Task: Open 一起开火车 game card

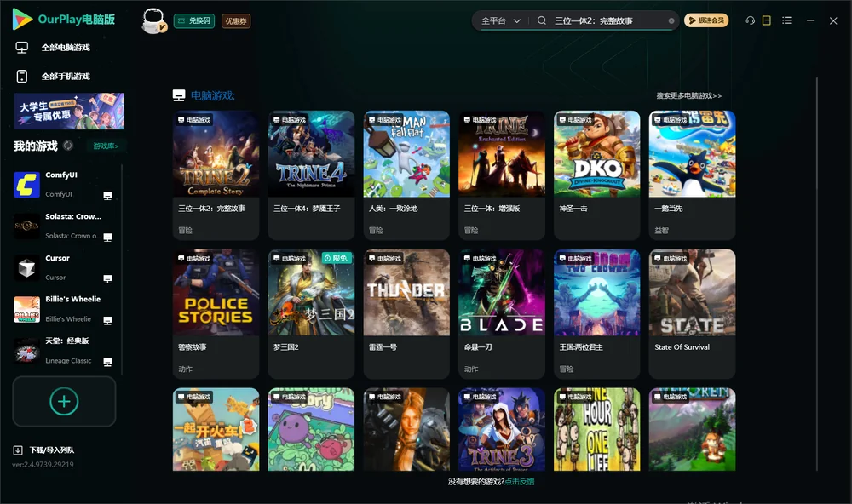Action: tap(216, 429)
